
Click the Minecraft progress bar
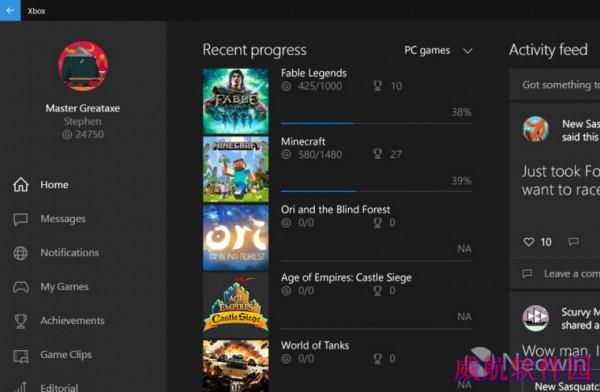click(376, 191)
